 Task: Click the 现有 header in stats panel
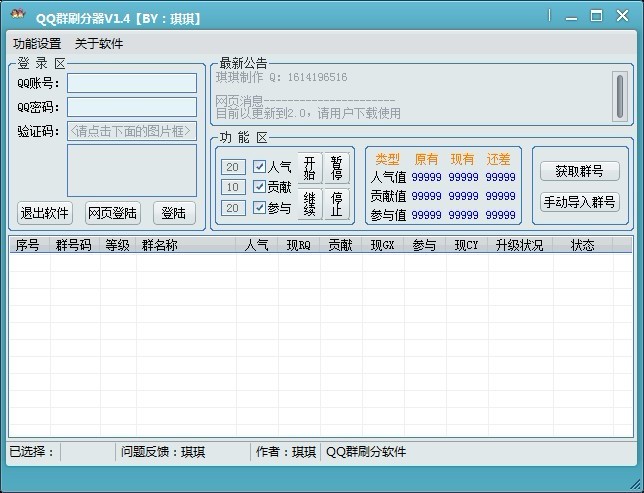click(x=462, y=159)
